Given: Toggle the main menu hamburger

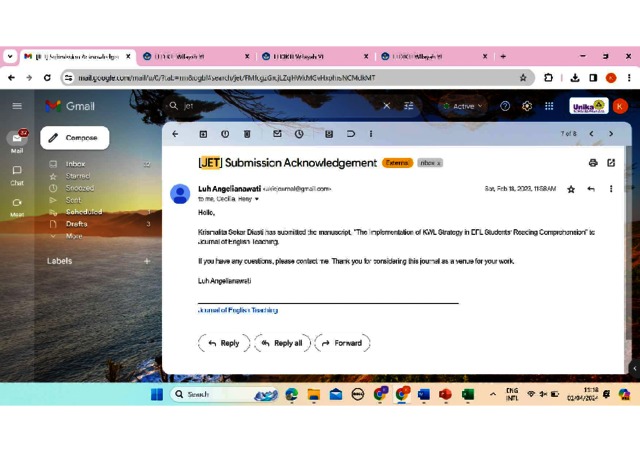Looking at the screenshot, I should [17, 106].
